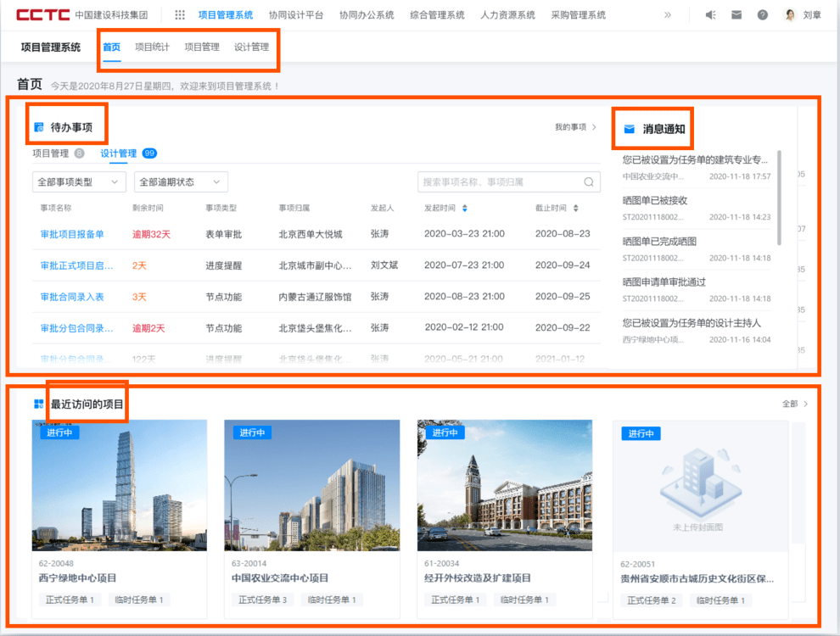Open 综合管理系统 in top menu
The height and width of the screenshot is (636, 840).
tap(437, 15)
